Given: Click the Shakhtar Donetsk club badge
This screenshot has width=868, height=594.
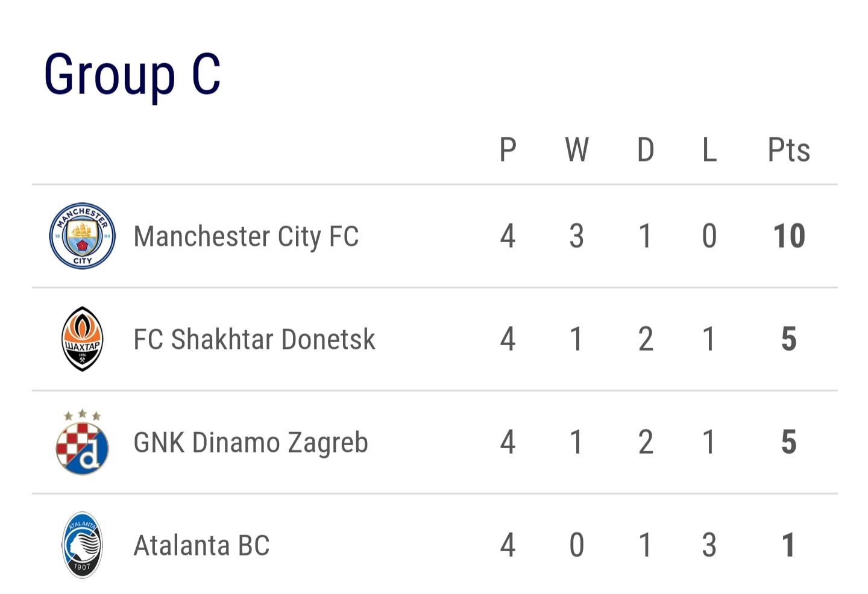Looking at the screenshot, I should pos(83,339).
